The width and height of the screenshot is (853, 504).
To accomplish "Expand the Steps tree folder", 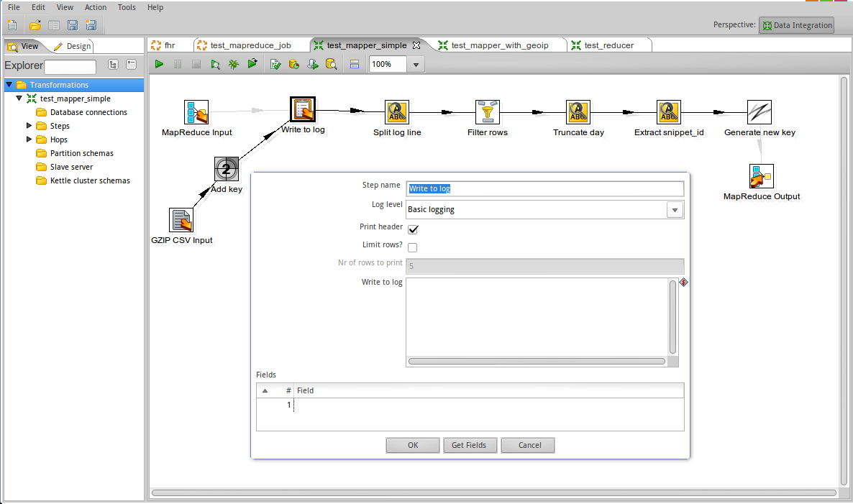I will (29, 126).
